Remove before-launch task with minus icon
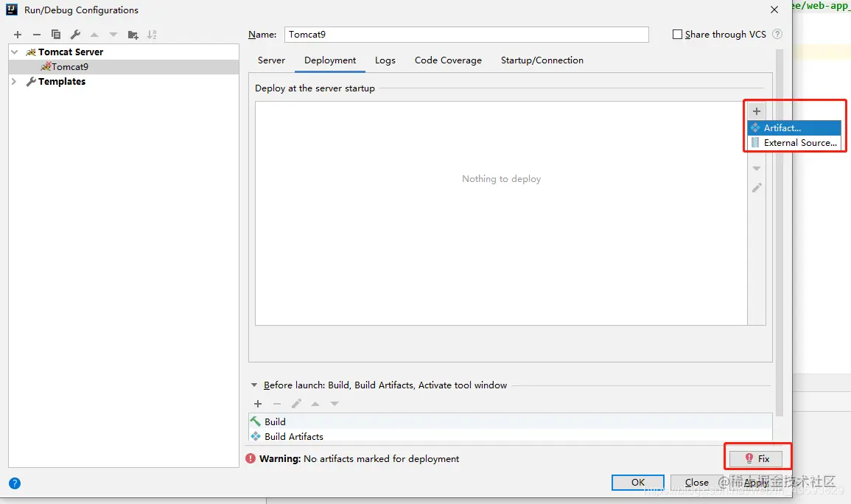 click(277, 404)
